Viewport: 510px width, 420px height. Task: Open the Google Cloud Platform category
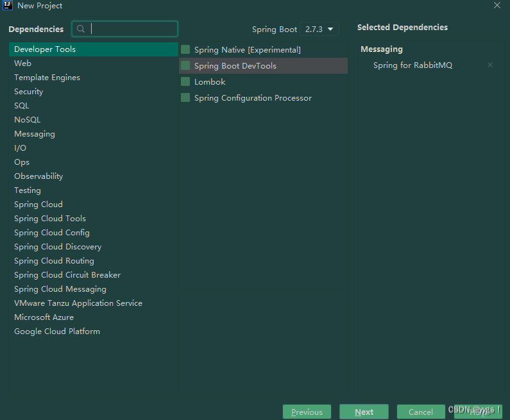tap(94, 332)
